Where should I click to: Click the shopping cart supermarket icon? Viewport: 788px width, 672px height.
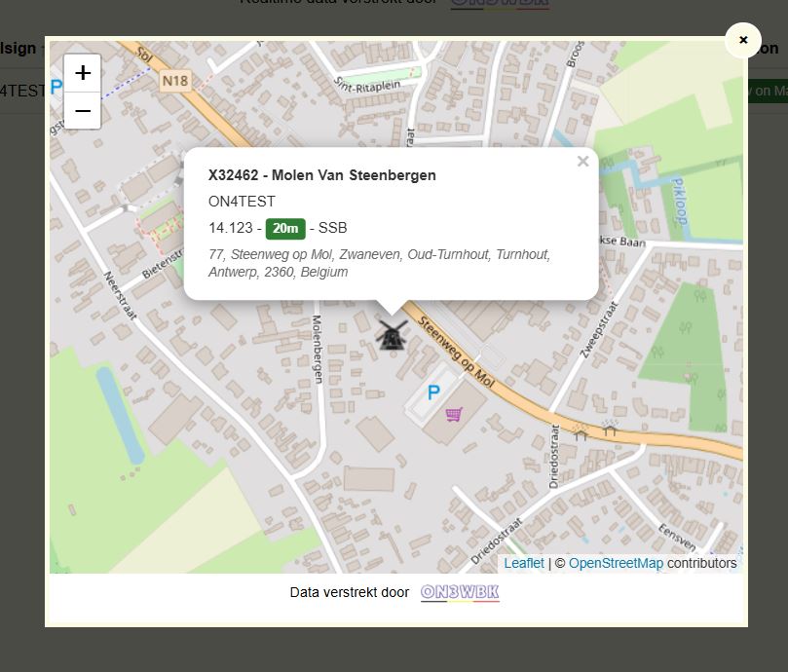pyautogui.click(x=454, y=415)
